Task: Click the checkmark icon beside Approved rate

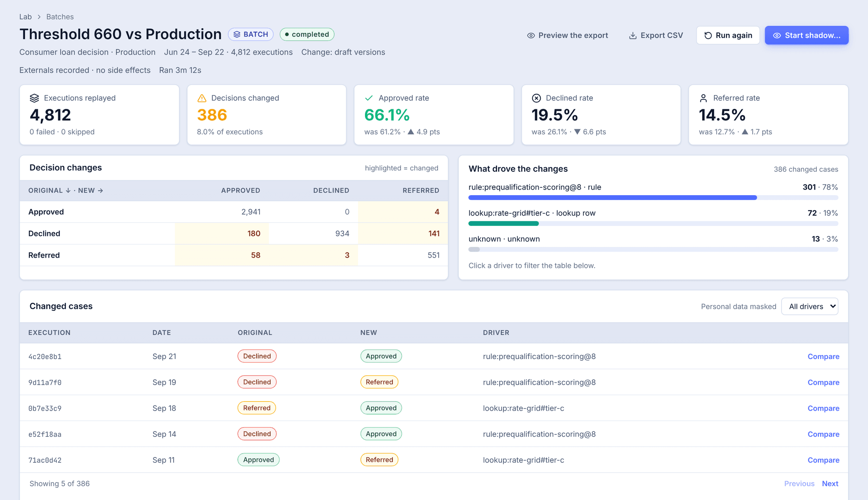Action: (369, 98)
